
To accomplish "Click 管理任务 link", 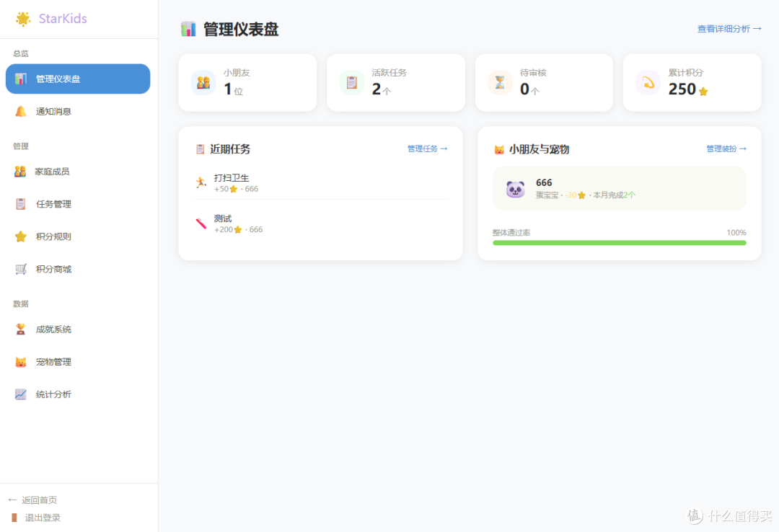I will (427, 148).
